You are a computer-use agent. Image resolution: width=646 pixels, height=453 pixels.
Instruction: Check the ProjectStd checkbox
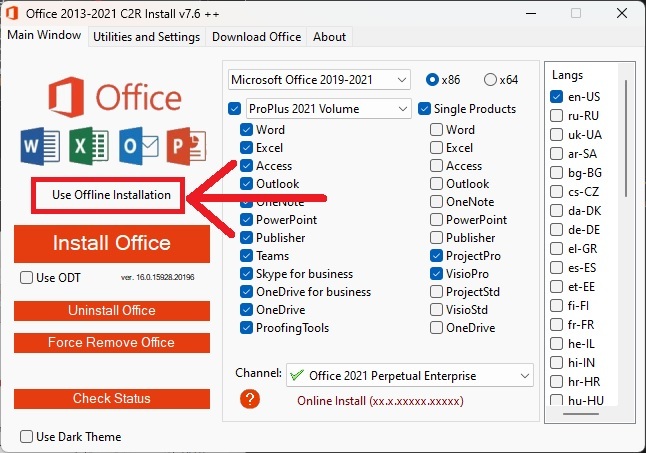436,292
